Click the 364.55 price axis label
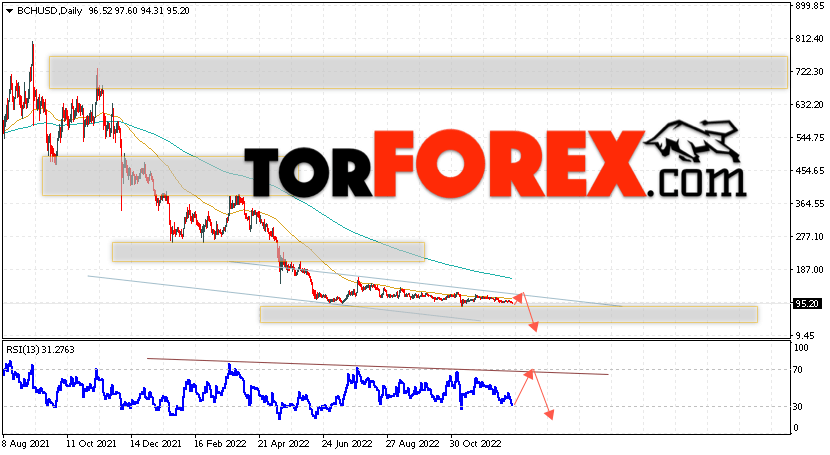830x455 pixels. tap(809, 204)
